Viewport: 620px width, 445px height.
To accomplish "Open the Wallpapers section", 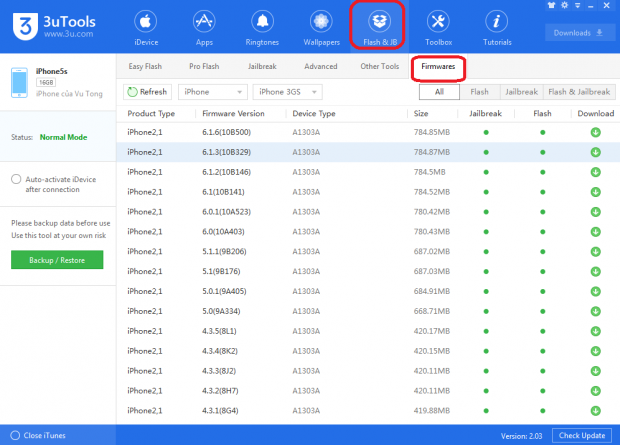I will (x=321, y=27).
